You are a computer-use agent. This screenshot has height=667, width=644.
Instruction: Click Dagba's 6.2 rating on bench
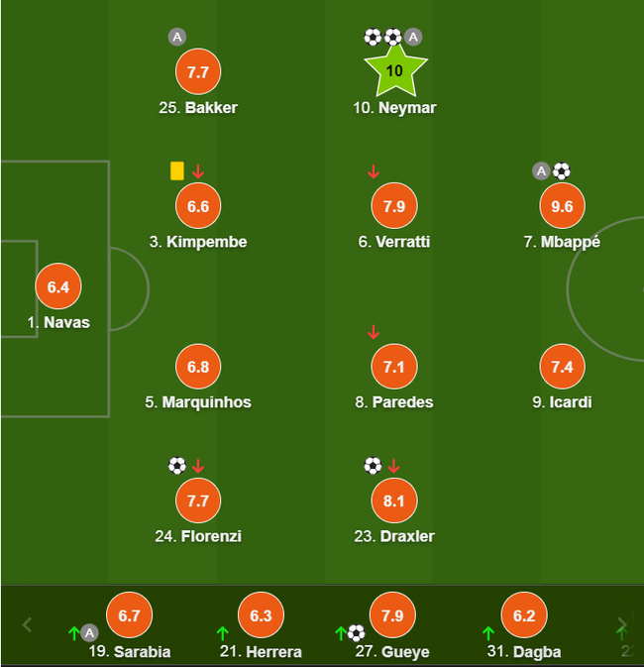click(524, 615)
